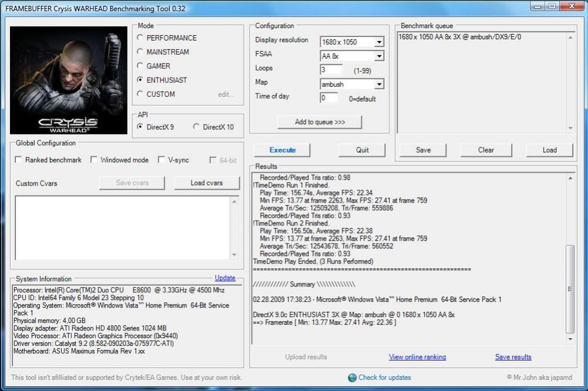Click the disabled Save cvars button
This screenshot has height=391, width=588.
click(x=132, y=183)
